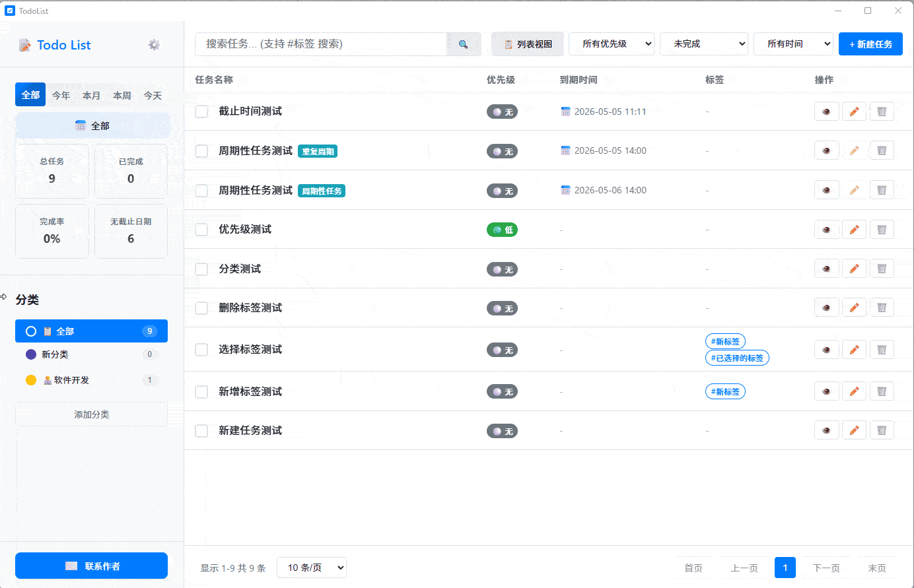Image resolution: width=914 pixels, height=588 pixels.
Task: Open settings via the gear icon
Action: pyautogui.click(x=154, y=45)
